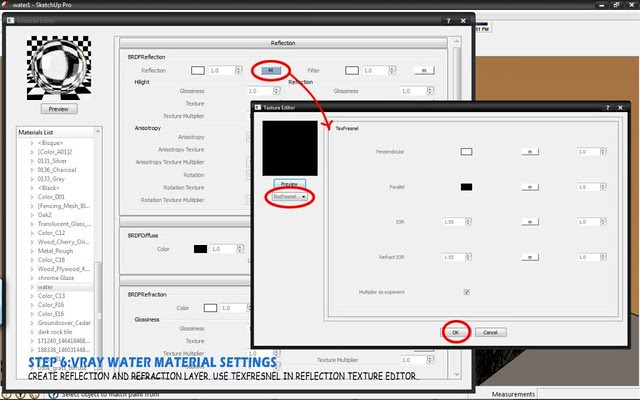Expand the <Bisque> material in the list
The width and height of the screenshot is (640, 400).
point(32,143)
